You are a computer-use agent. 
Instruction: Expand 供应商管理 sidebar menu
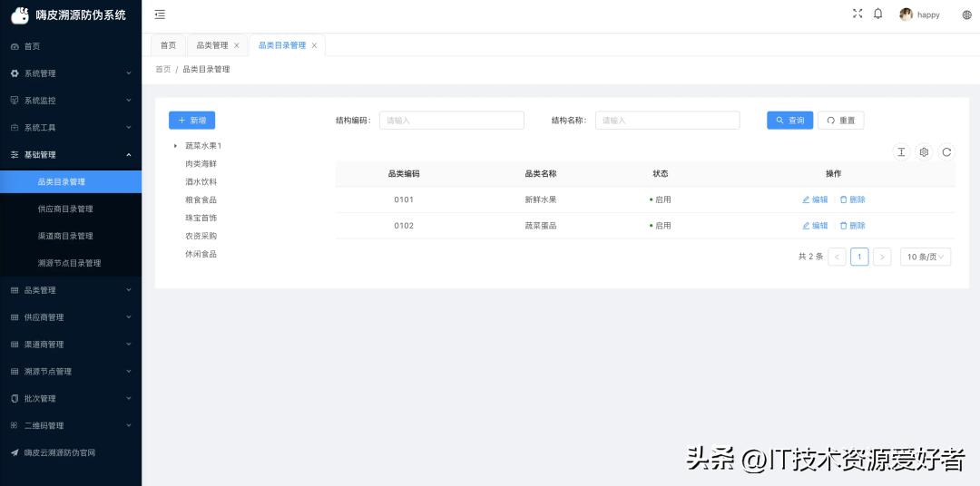(x=71, y=317)
